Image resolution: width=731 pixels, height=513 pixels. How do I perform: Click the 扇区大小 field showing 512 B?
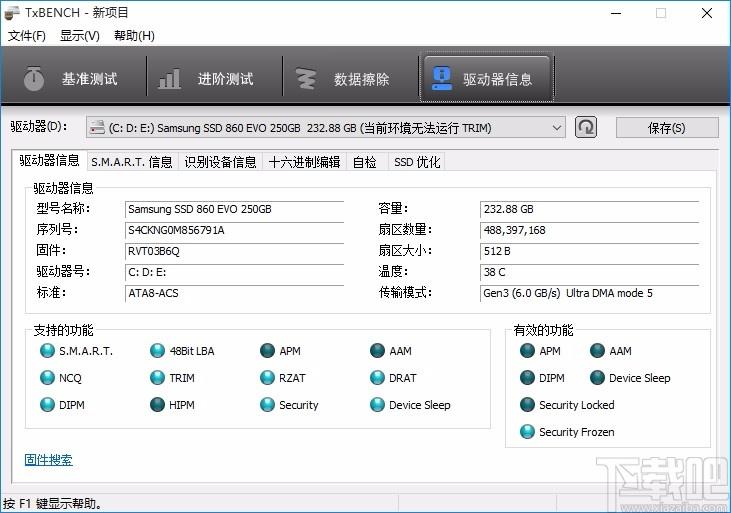(589, 251)
